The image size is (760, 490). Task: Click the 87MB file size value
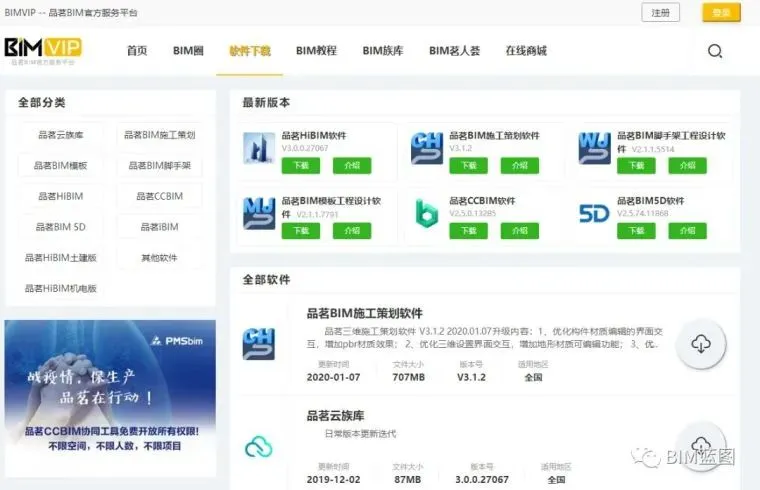pos(408,479)
